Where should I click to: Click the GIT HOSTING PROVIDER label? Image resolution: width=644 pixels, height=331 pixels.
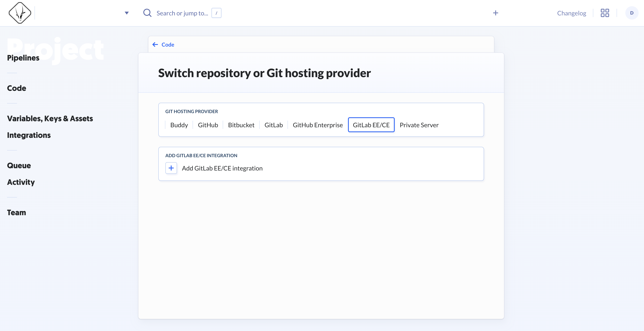192,112
